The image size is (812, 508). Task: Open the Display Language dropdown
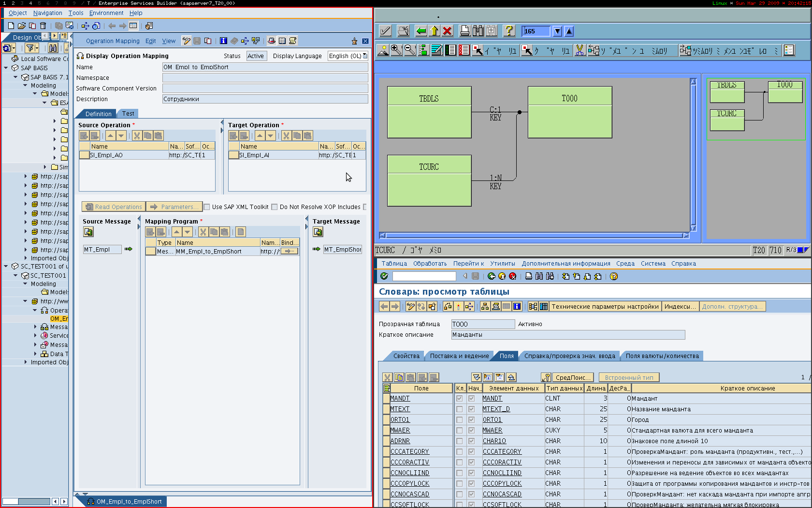pos(365,56)
